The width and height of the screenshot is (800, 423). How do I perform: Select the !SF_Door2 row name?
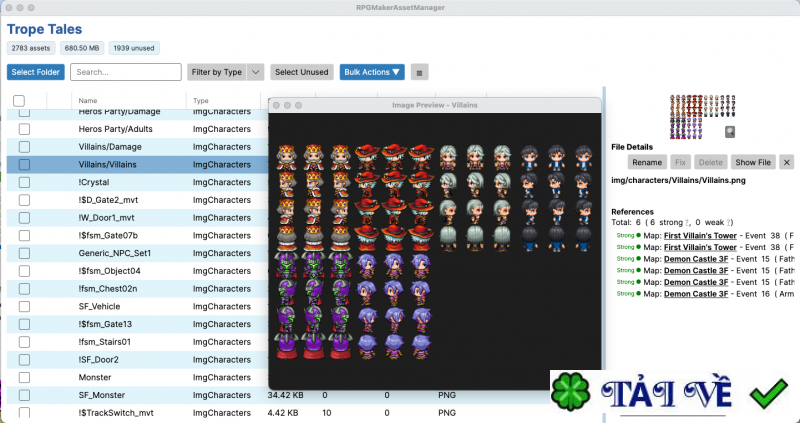[x=98, y=360]
